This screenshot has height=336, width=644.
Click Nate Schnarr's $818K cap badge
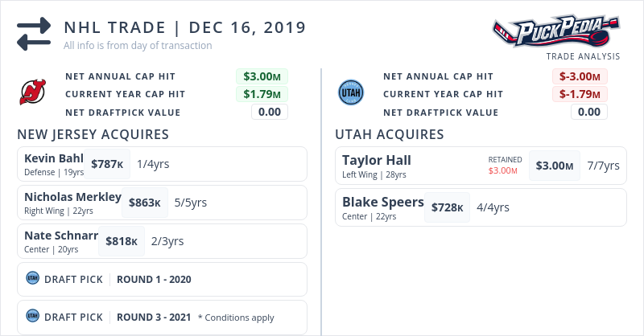(122, 241)
